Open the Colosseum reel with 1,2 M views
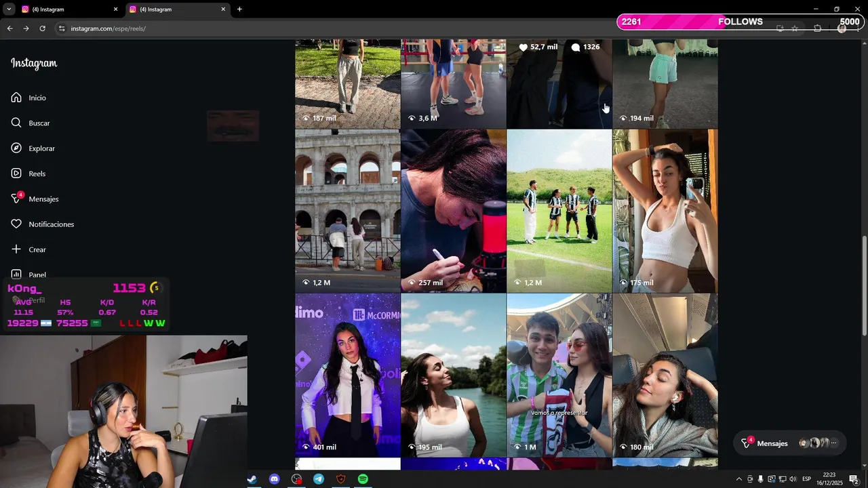Screen dimensions: 868x488 (x=348, y=211)
